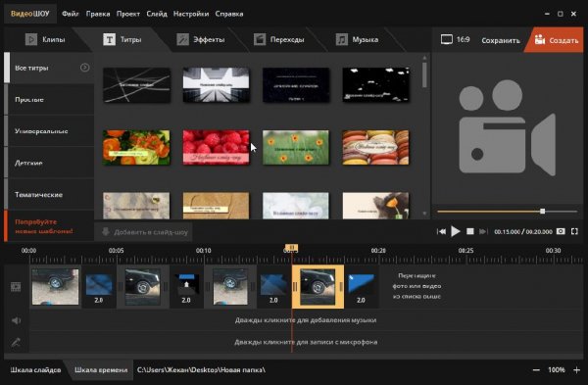Open the Слайд menu

[x=157, y=14]
